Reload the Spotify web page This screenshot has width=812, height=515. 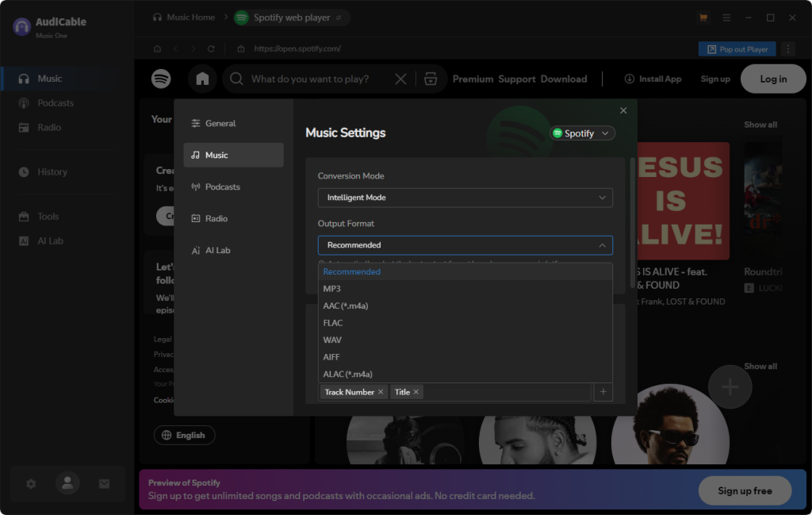click(211, 48)
